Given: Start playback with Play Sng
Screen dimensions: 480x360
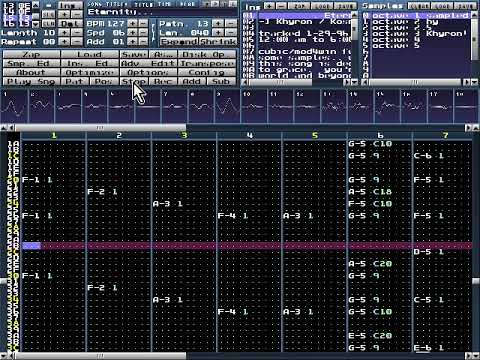Looking at the screenshot, I should [x=31, y=81].
